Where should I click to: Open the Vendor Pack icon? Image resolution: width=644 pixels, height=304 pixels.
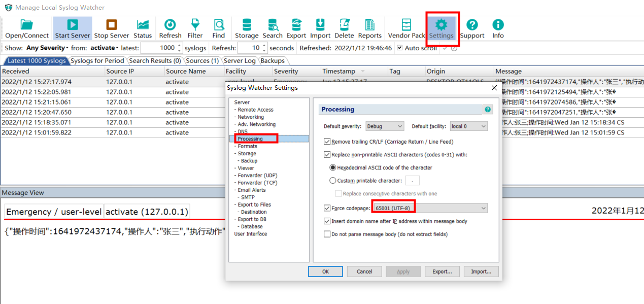coord(406,29)
